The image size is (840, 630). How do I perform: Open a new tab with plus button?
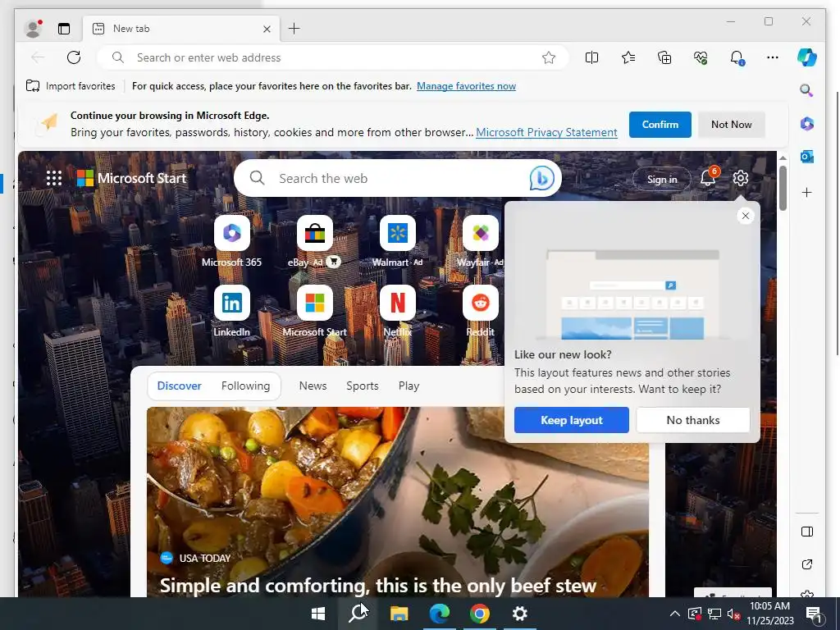tap(294, 29)
